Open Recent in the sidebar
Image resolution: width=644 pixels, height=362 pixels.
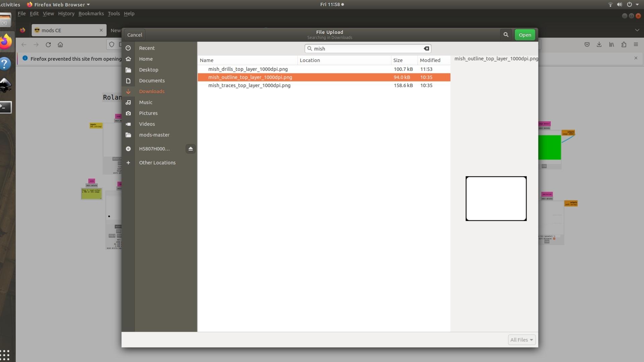click(x=147, y=48)
